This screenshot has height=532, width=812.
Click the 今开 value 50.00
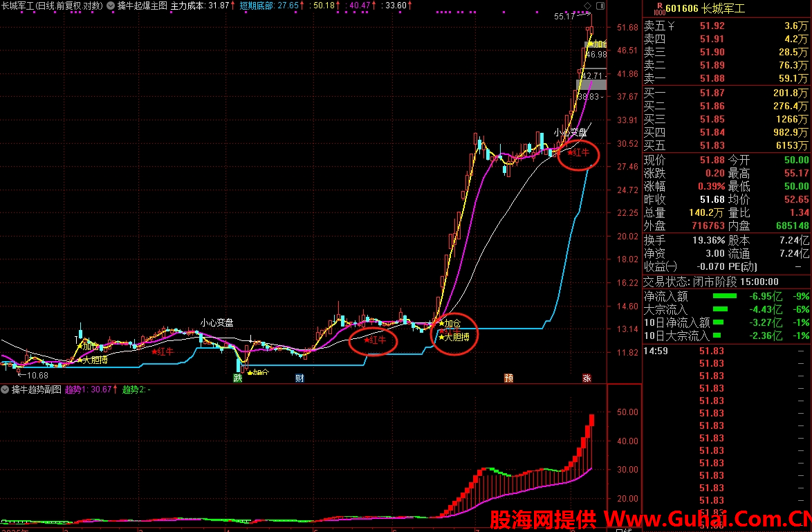[797, 160]
